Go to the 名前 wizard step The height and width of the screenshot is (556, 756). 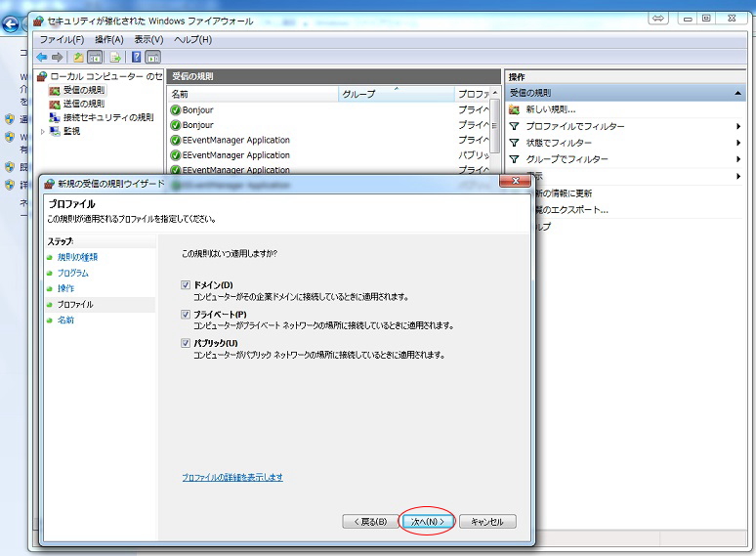(66, 320)
